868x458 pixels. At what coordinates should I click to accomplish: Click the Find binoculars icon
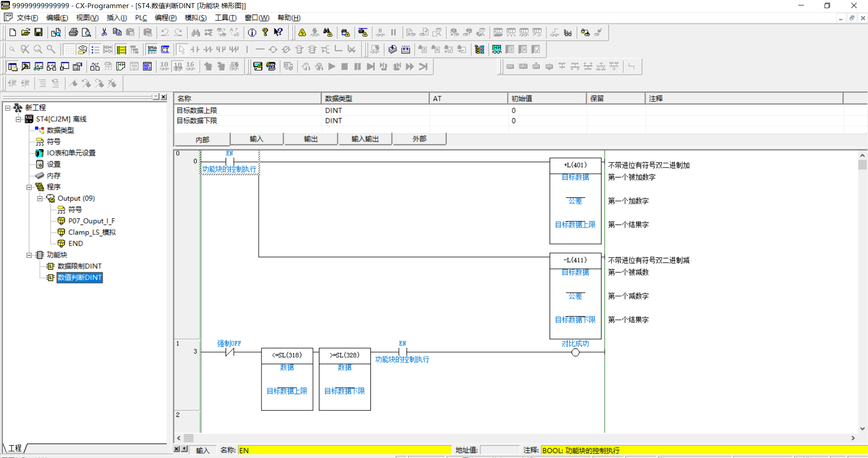[x=195, y=32]
